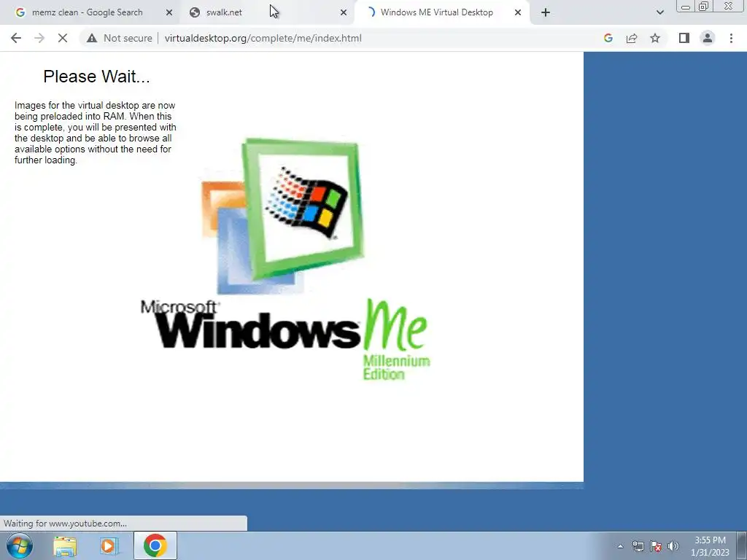The height and width of the screenshot is (560, 747).
Task: Click the globe favicon on swalk.net tab
Action: [194, 12]
